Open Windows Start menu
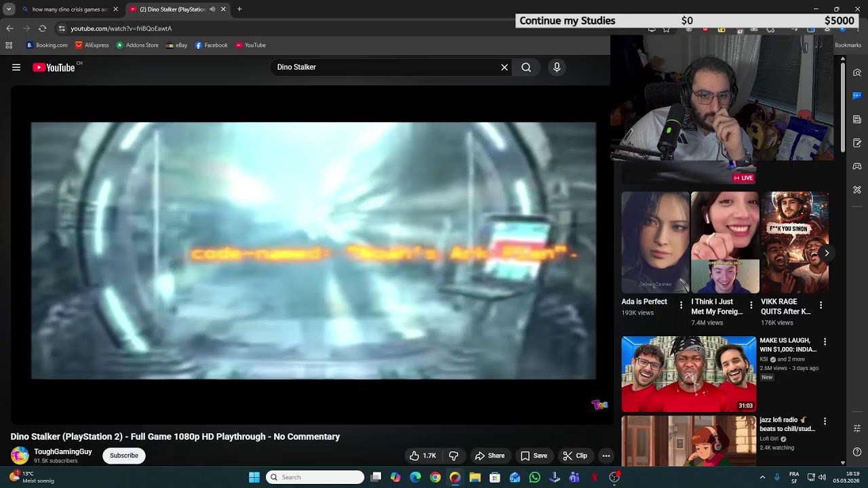Screen dimensions: 868x488 254,477
